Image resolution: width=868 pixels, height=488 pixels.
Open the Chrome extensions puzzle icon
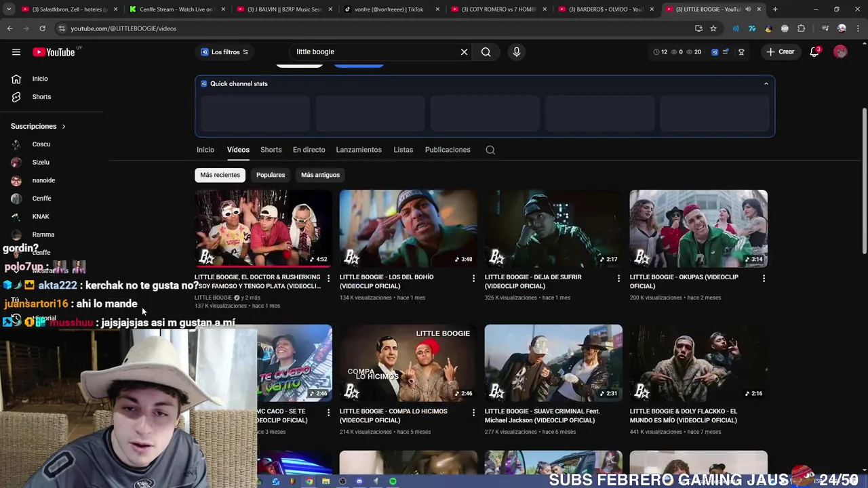pyautogui.click(x=801, y=28)
